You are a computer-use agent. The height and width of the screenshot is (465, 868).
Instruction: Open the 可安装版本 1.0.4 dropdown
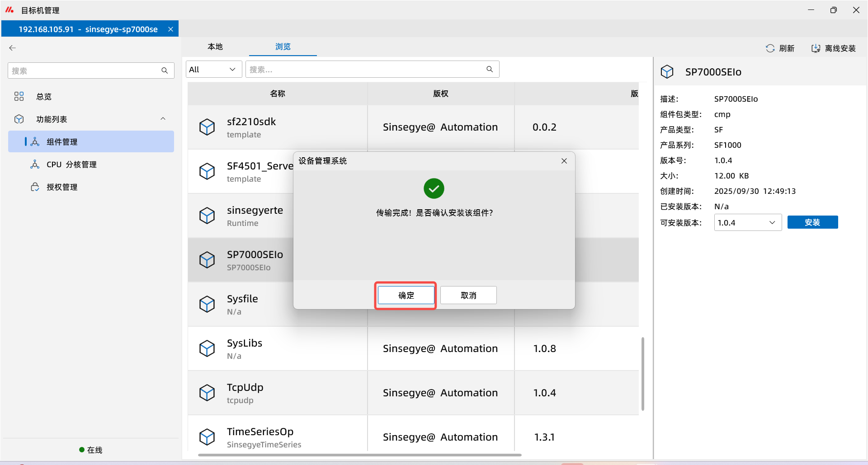click(748, 222)
